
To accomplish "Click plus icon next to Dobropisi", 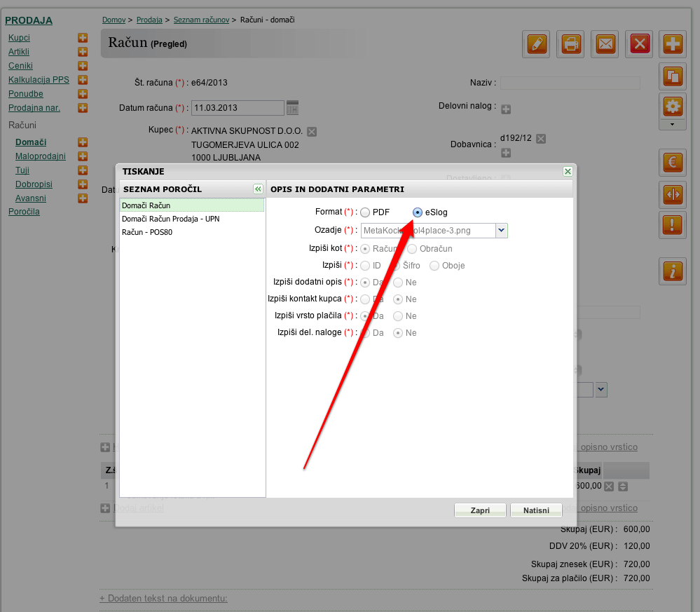I will 83,184.
